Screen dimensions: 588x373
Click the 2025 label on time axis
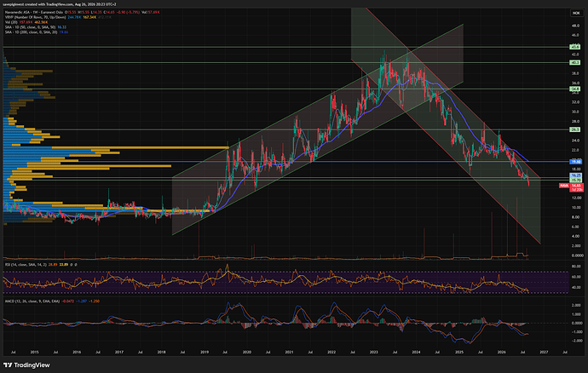pyautogui.click(x=459, y=352)
